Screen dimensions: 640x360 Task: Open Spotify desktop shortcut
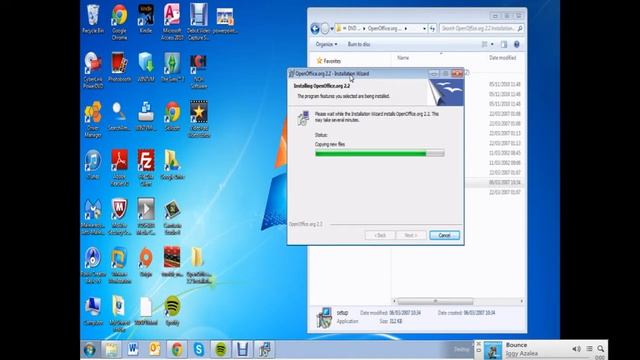coord(172,310)
